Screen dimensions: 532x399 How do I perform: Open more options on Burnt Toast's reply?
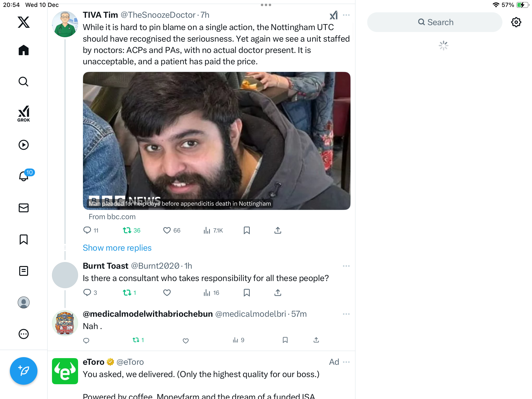[x=346, y=266]
